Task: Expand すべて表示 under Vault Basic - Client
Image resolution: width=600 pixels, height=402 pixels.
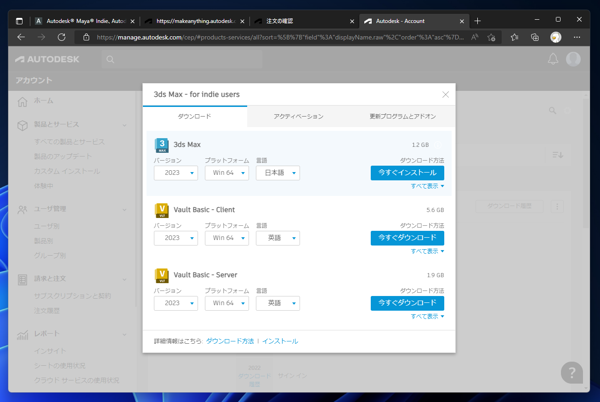Action: click(427, 251)
